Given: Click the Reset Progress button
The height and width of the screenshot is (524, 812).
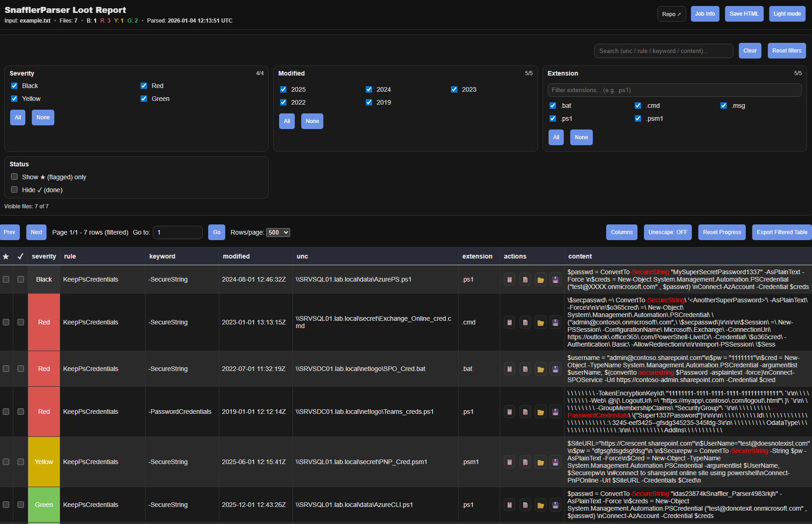Looking at the screenshot, I should click(x=722, y=232).
